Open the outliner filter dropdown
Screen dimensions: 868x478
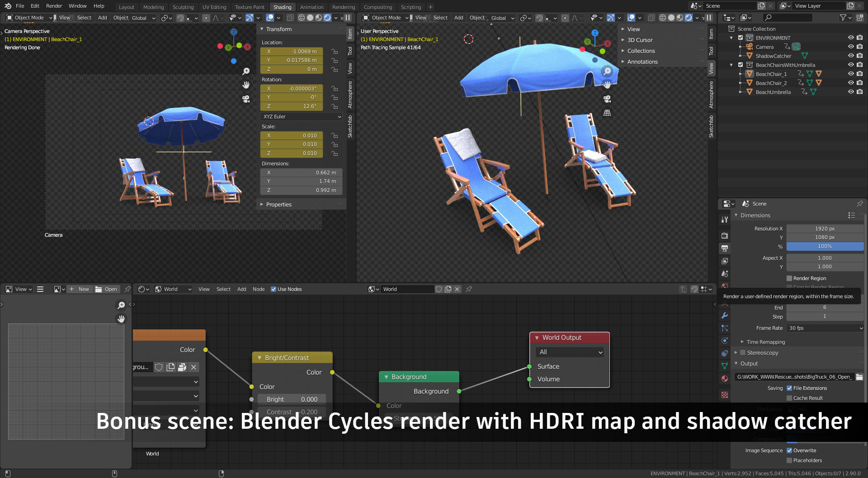click(x=845, y=18)
